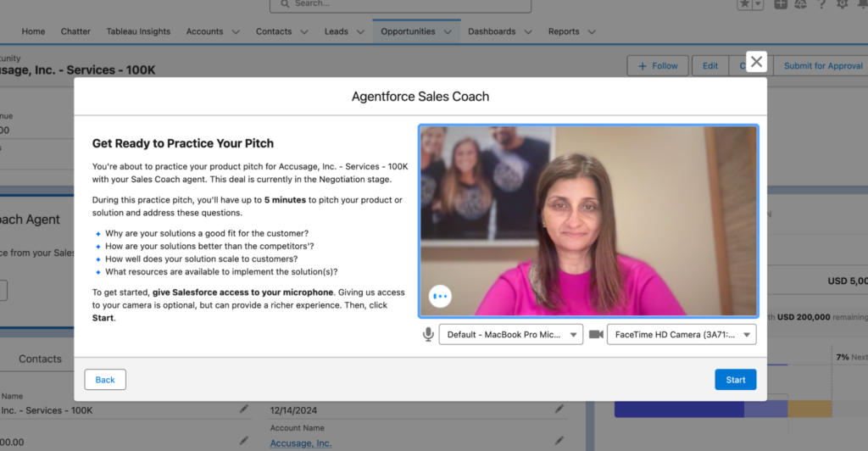
Task: Open the FaceTime HD Camera dropdown
Action: pyautogui.click(x=682, y=334)
